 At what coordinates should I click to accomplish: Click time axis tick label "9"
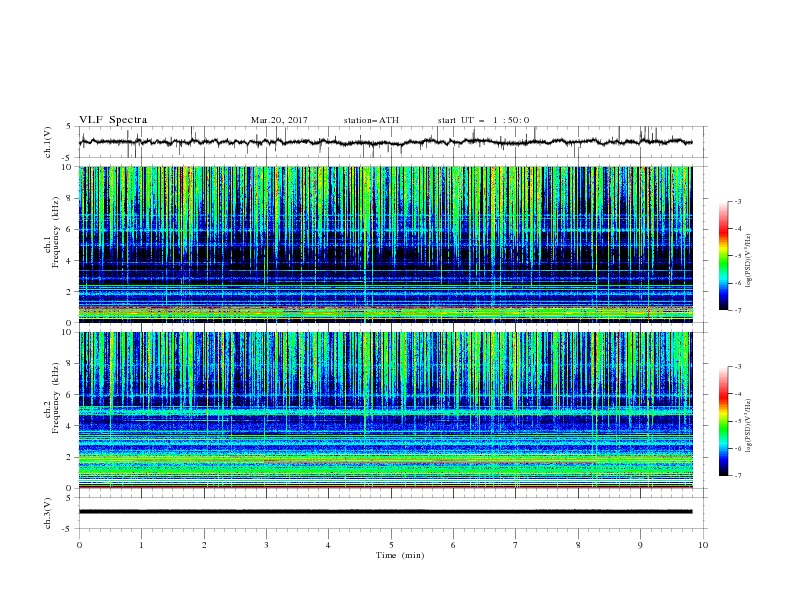pyautogui.click(x=640, y=545)
